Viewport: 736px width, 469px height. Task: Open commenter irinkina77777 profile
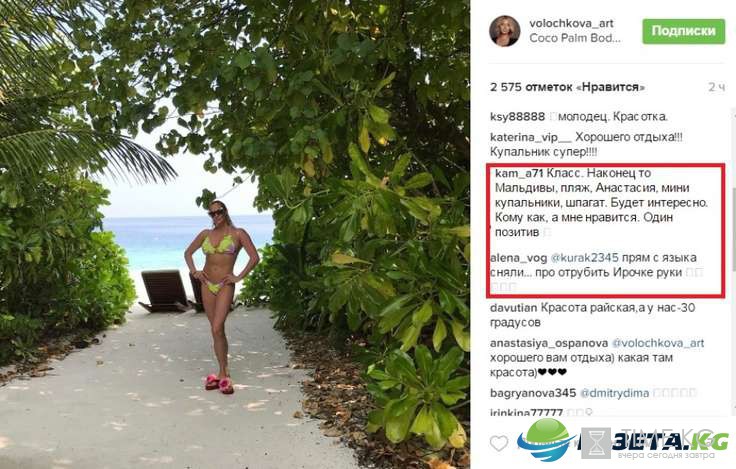(x=526, y=413)
